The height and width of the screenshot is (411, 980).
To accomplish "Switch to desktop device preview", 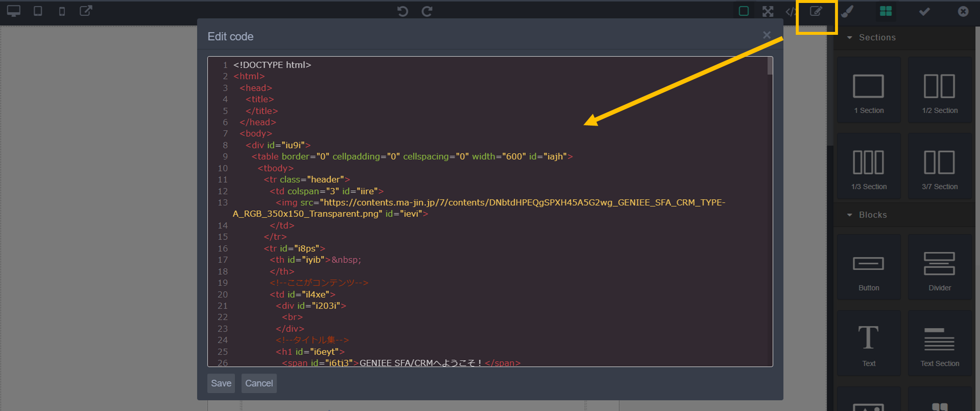I will 14,11.
